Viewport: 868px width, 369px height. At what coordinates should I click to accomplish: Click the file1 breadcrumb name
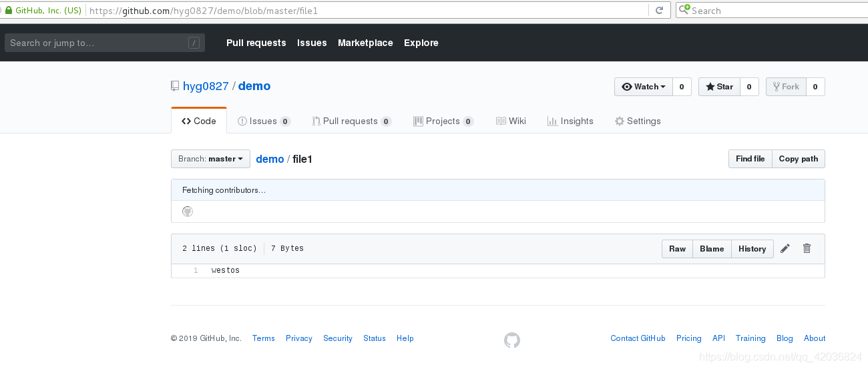pos(302,159)
